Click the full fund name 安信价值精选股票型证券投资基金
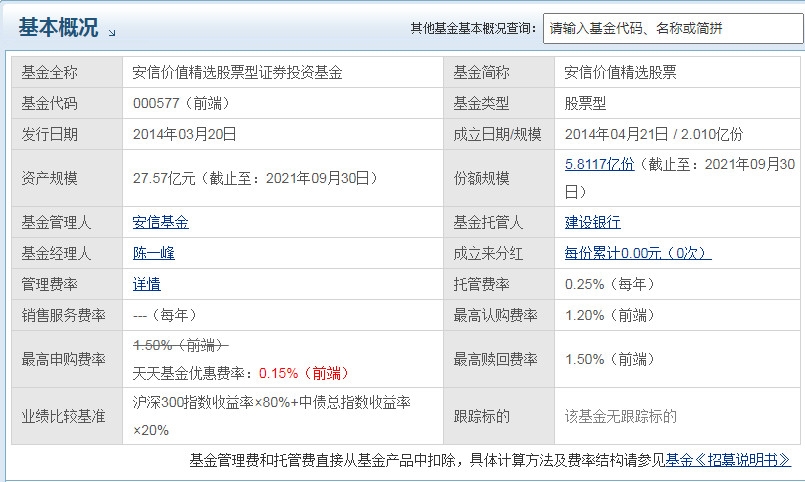The image size is (805, 482). (x=237, y=72)
